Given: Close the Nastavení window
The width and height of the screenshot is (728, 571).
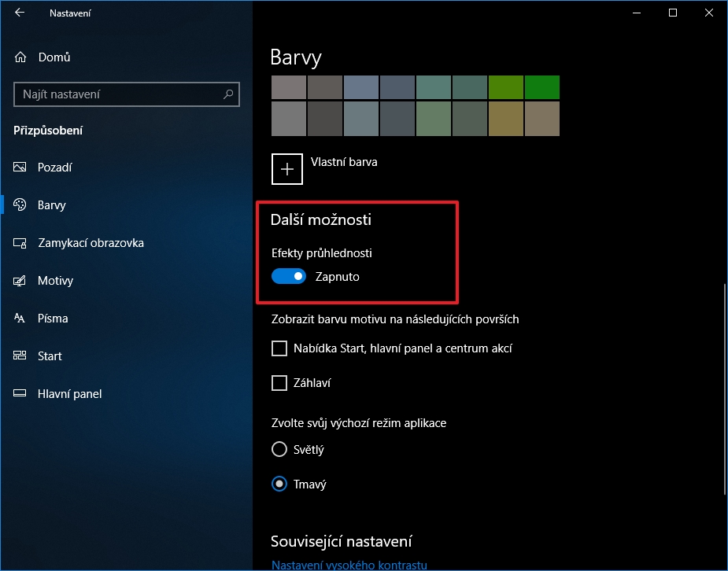Looking at the screenshot, I should [x=708, y=13].
